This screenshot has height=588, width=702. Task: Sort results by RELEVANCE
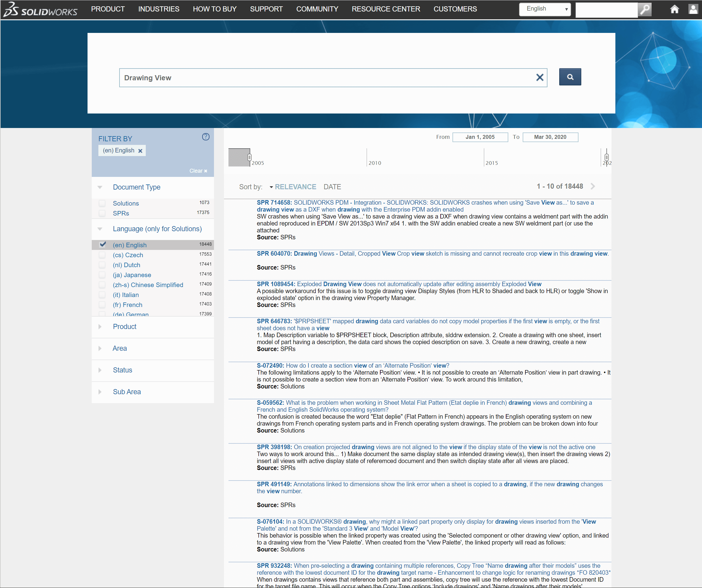pyautogui.click(x=295, y=187)
